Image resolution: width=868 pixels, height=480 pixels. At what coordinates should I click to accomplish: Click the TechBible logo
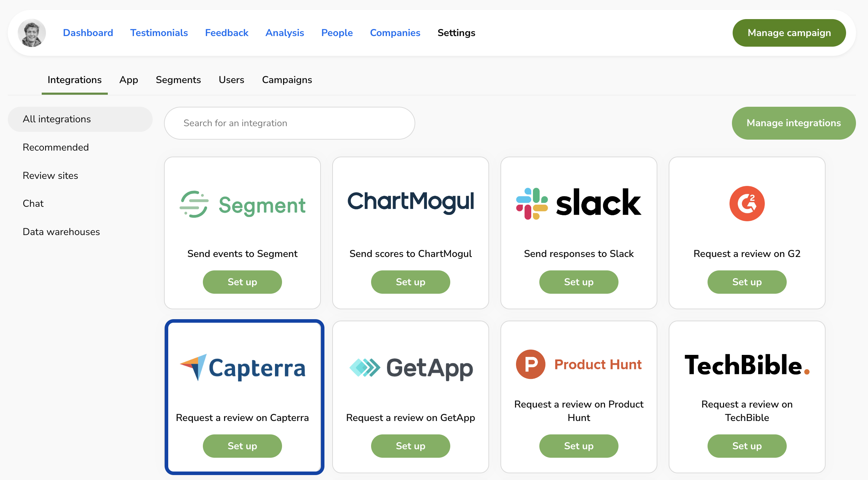[747, 365]
